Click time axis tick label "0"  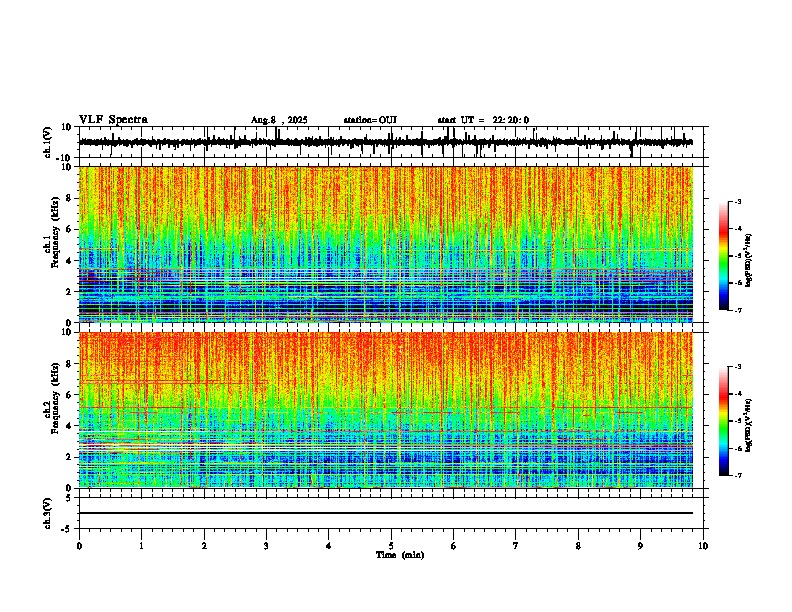coord(79,546)
